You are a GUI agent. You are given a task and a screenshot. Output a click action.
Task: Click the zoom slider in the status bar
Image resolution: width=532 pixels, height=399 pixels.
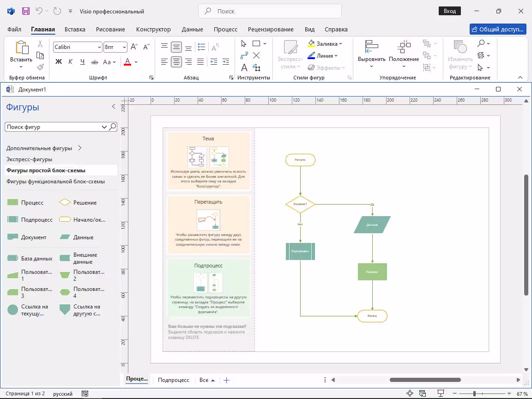coord(474,394)
